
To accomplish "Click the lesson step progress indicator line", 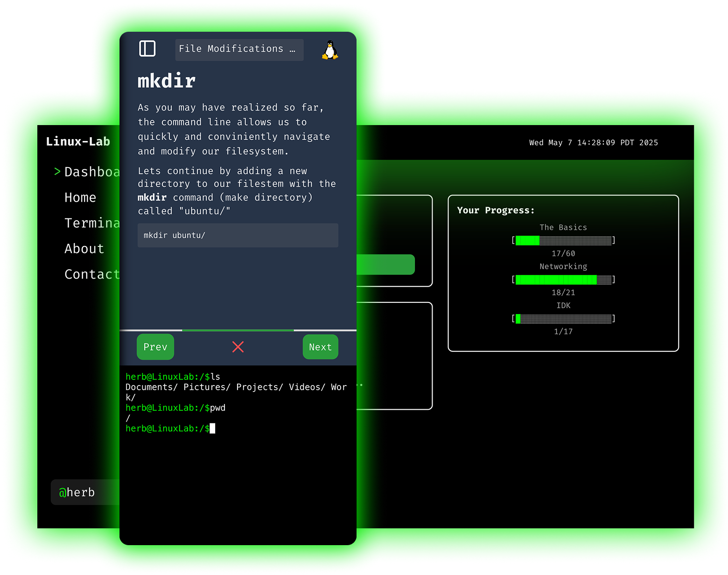I will (x=238, y=330).
